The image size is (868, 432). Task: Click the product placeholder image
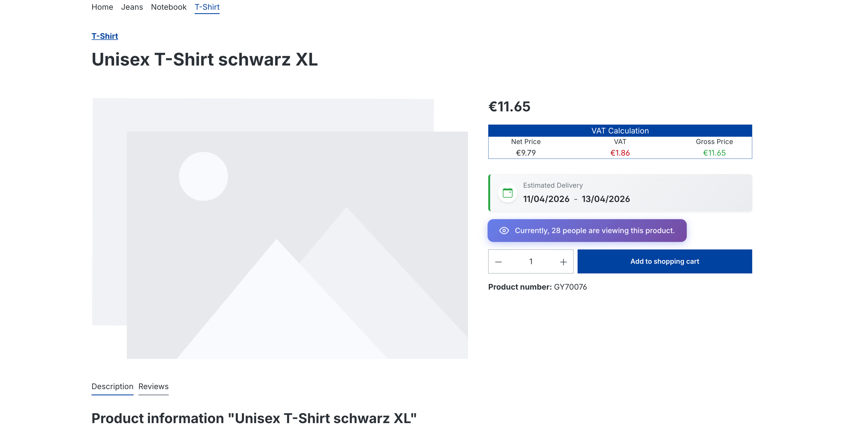(280, 228)
